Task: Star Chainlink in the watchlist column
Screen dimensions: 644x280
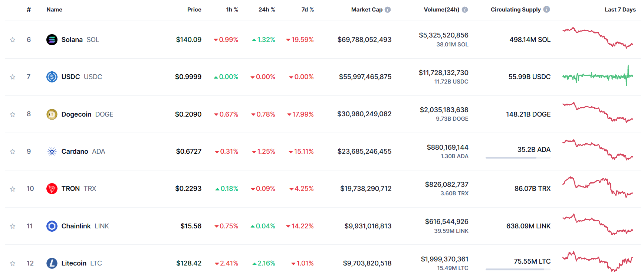Action: click(13, 226)
